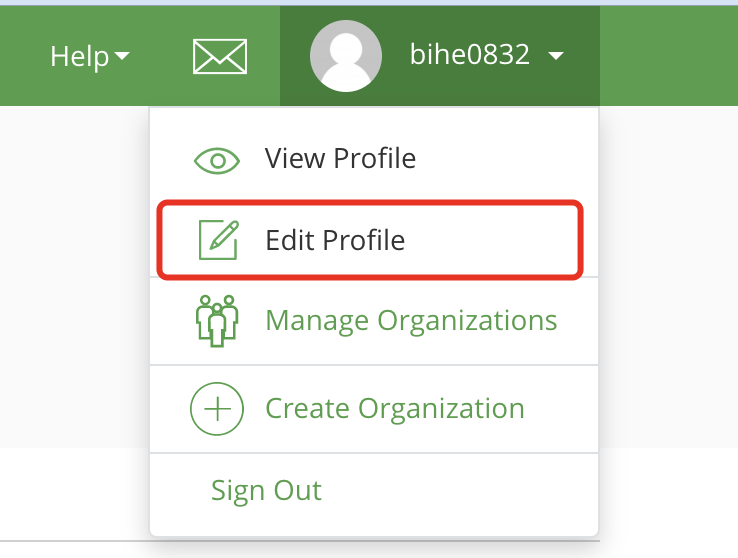
Task: Click the bihe0832 username text
Action: coord(470,55)
